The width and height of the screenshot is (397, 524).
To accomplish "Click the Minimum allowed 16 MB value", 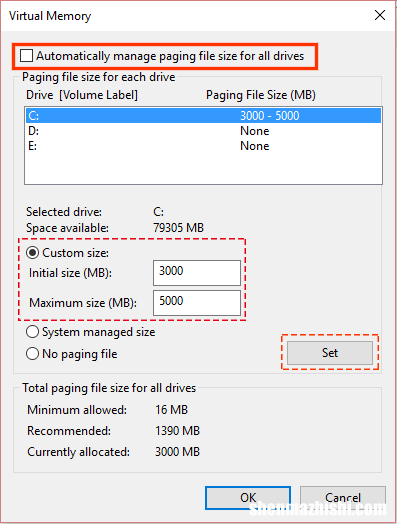I will coord(171,410).
